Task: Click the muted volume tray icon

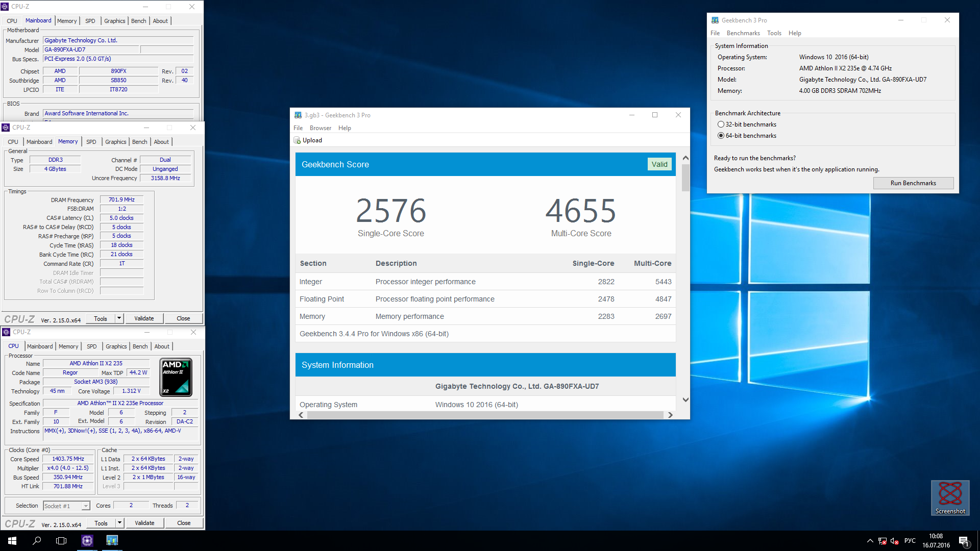Action: [895, 541]
